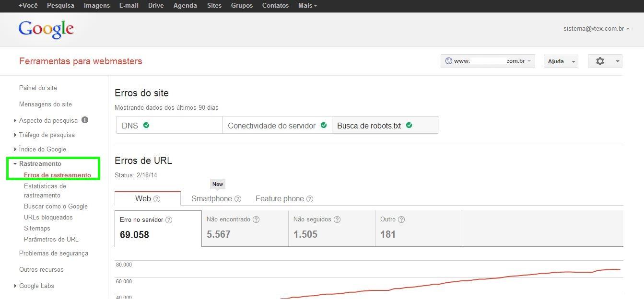Click help icon next to Smartphone tab

(238, 199)
